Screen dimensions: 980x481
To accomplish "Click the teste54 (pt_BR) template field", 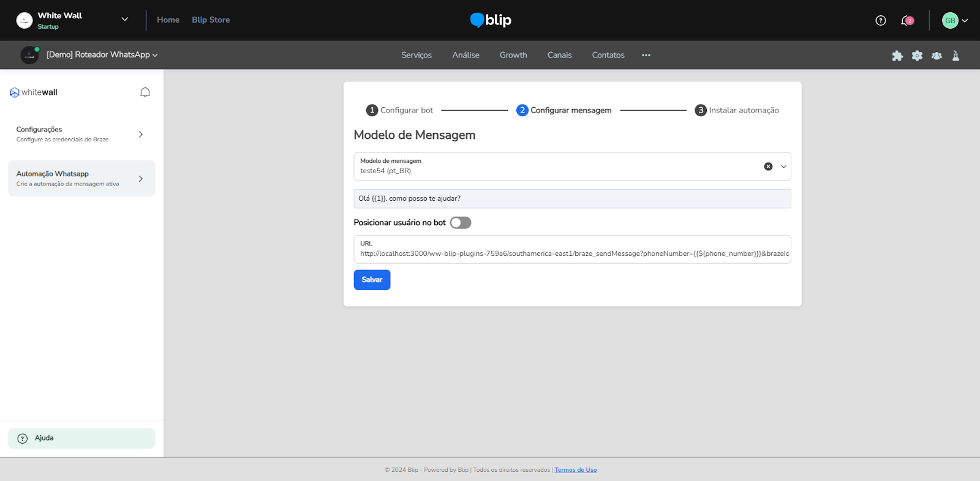I will [572, 166].
